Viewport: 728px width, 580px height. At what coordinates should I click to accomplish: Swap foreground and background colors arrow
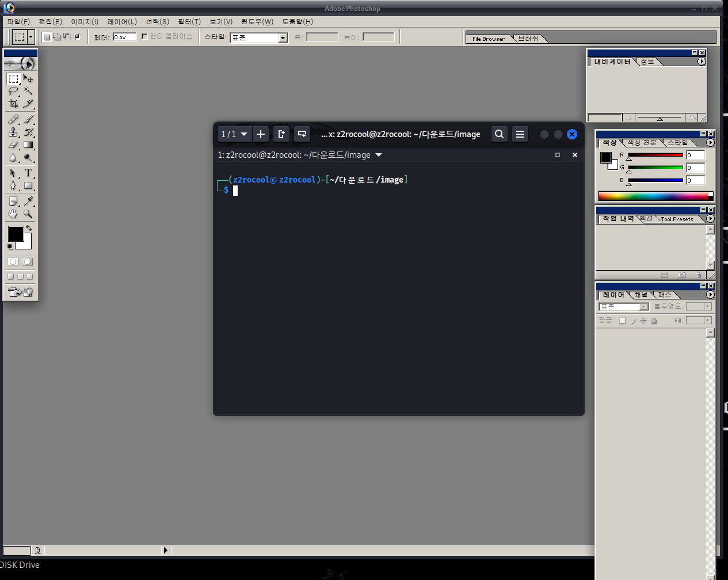29,229
